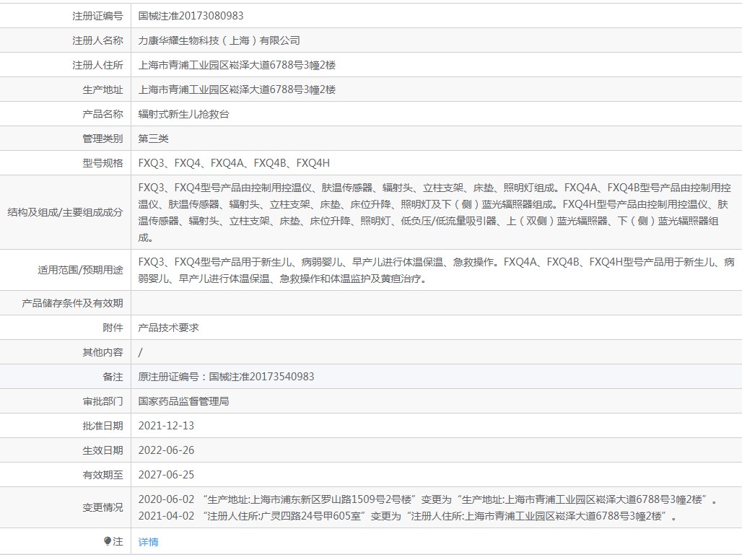Click the 型号规格 label
The height and width of the screenshot is (560, 742).
(102, 163)
